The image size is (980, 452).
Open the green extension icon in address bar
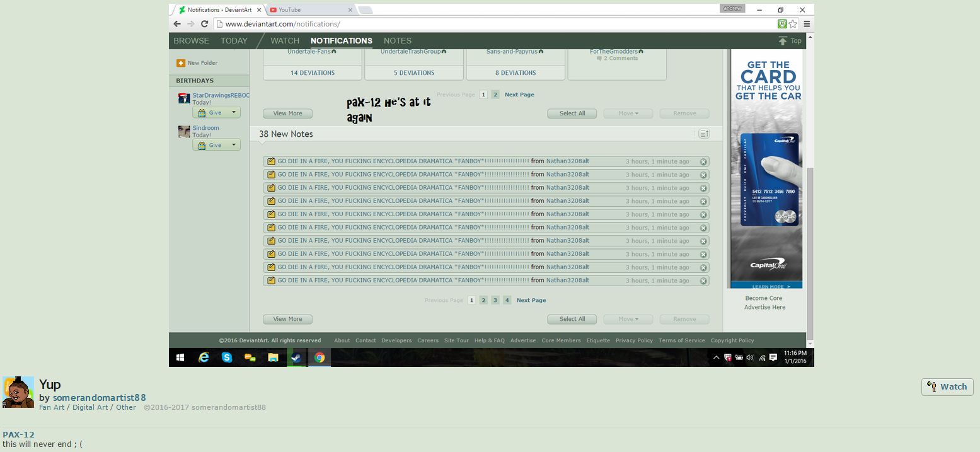coord(782,24)
